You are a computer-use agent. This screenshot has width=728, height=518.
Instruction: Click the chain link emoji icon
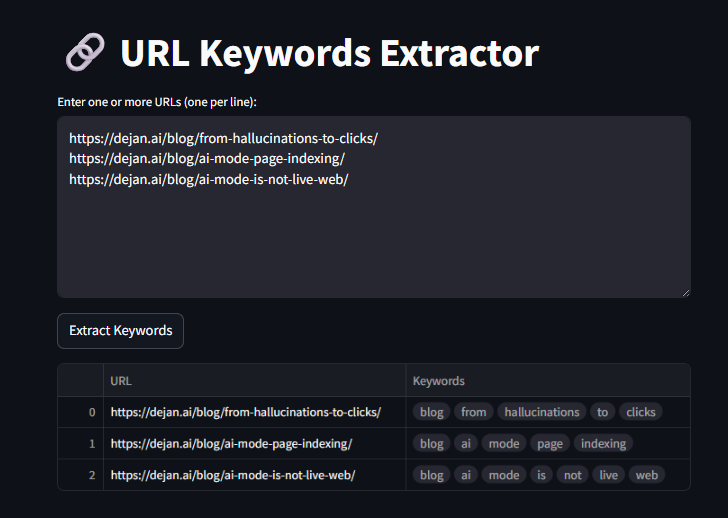tap(85, 52)
